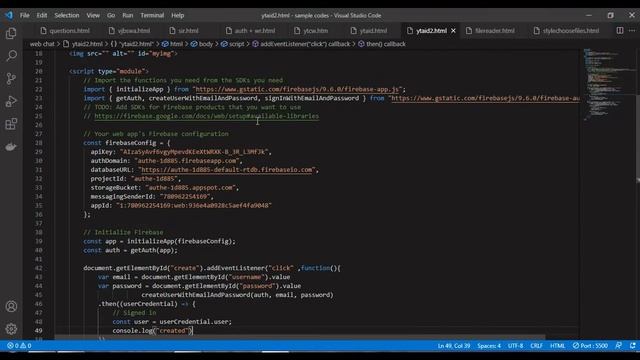Open the Accounts menu icon
The width and height of the screenshot is (640, 360).
(11, 306)
